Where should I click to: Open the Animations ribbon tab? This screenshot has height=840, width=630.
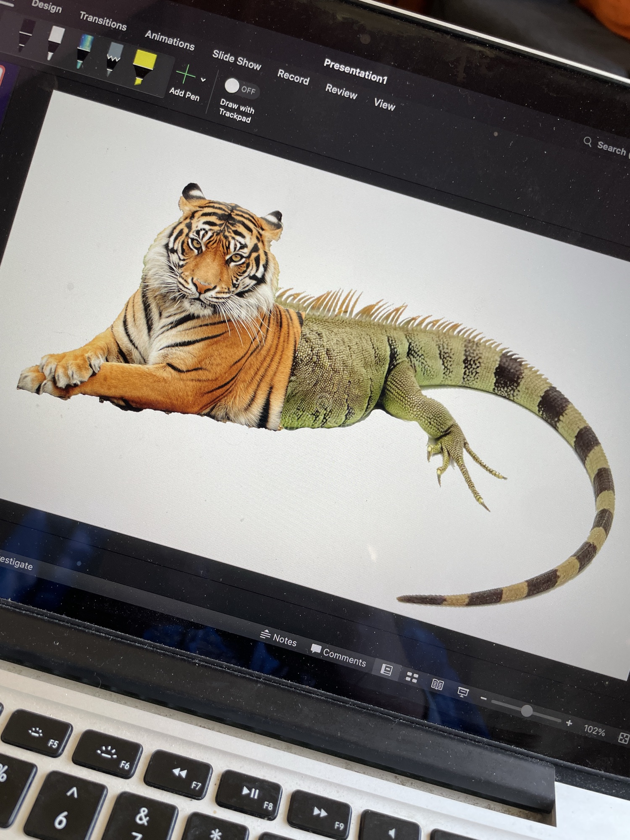(x=169, y=40)
